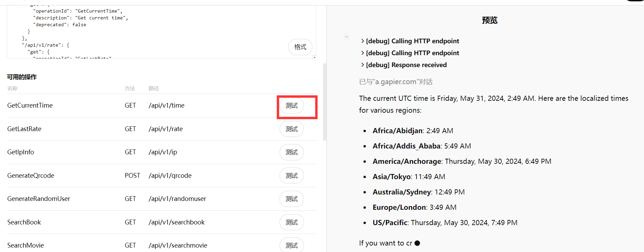Test the GenerateQrcode action
Screen dimensions: 644x252
[x=291, y=176]
